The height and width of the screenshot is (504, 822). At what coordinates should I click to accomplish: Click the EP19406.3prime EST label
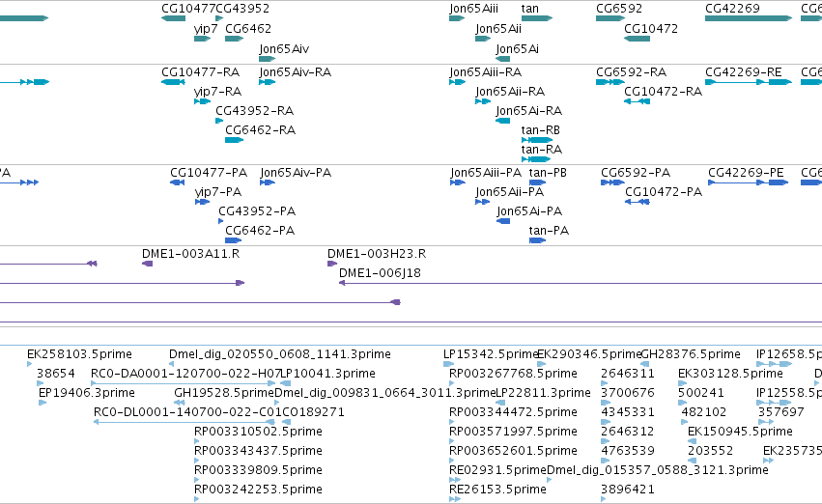point(87,393)
